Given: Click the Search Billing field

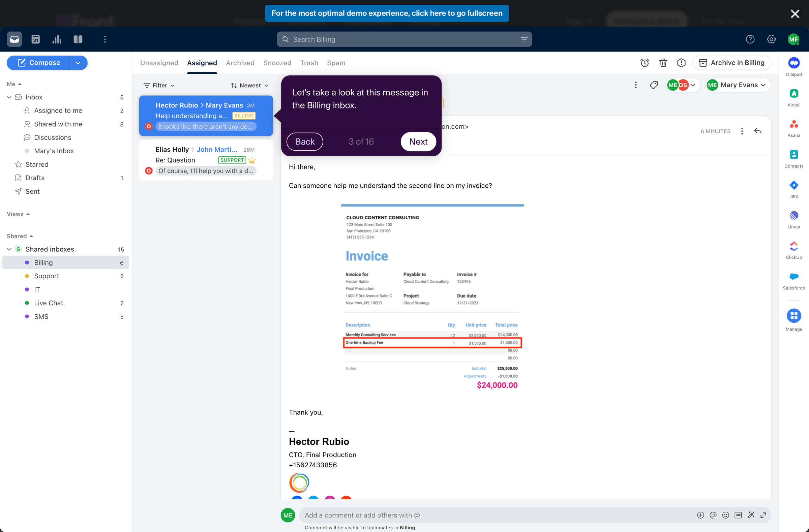Looking at the screenshot, I should 404,39.
